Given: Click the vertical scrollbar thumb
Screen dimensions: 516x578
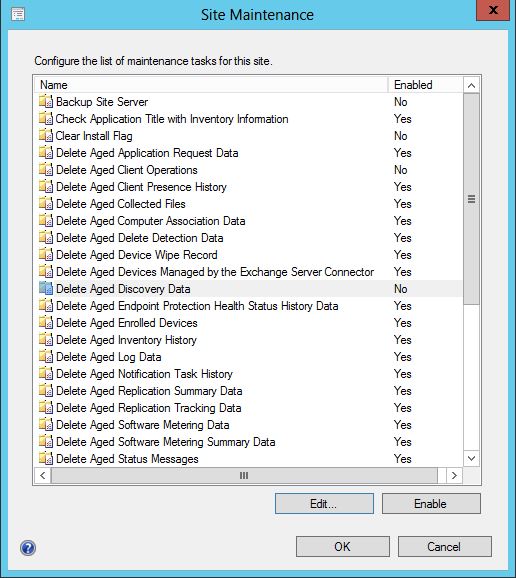Looking at the screenshot, I should tap(471, 199).
